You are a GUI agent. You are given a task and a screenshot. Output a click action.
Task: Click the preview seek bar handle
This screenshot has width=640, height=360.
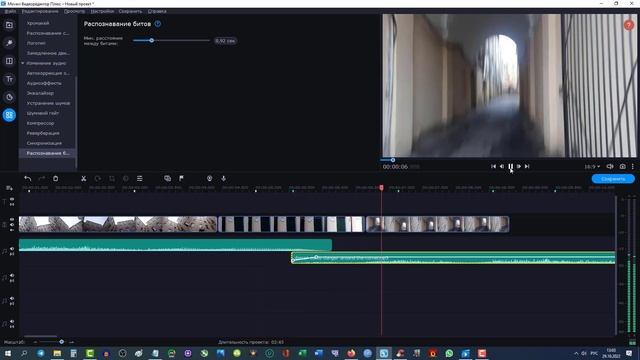point(393,160)
